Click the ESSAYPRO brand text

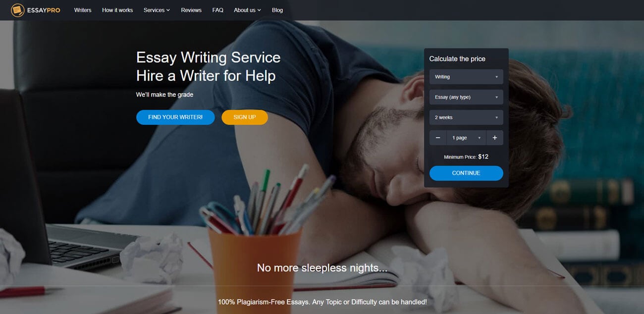(x=44, y=10)
